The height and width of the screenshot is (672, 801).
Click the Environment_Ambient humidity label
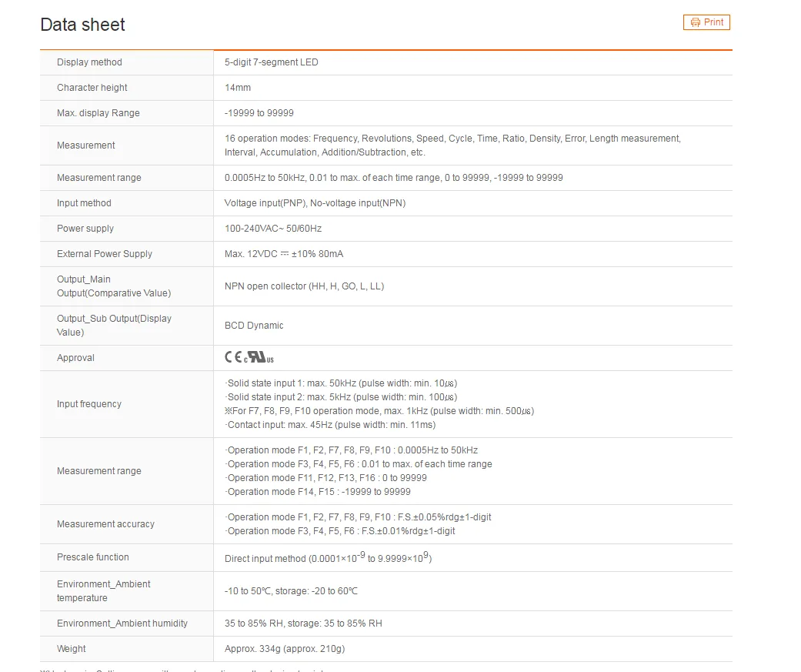(x=122, y=624)
